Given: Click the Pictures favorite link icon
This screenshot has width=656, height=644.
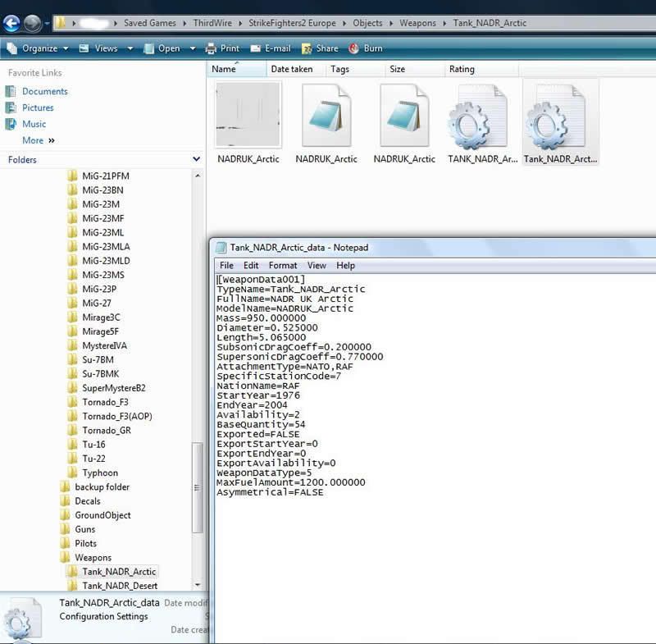Looking at the screenshot, I should click(x=11, y=107).
